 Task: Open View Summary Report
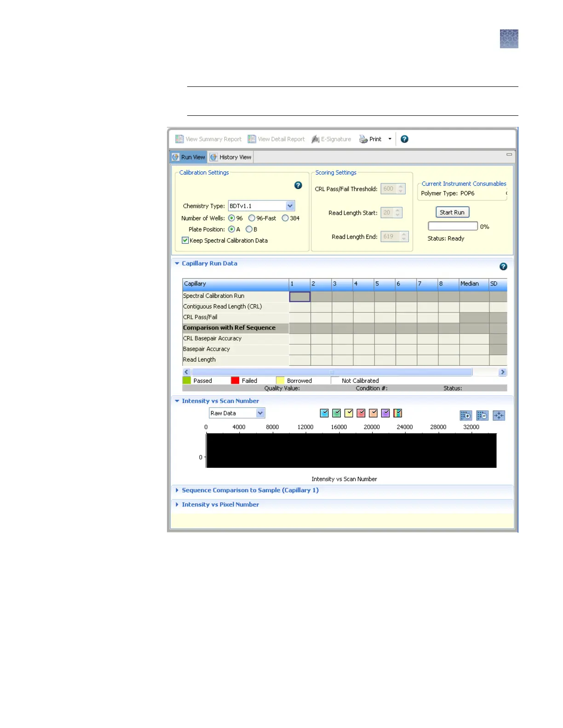pyautogui.click(x=208, y=139)
